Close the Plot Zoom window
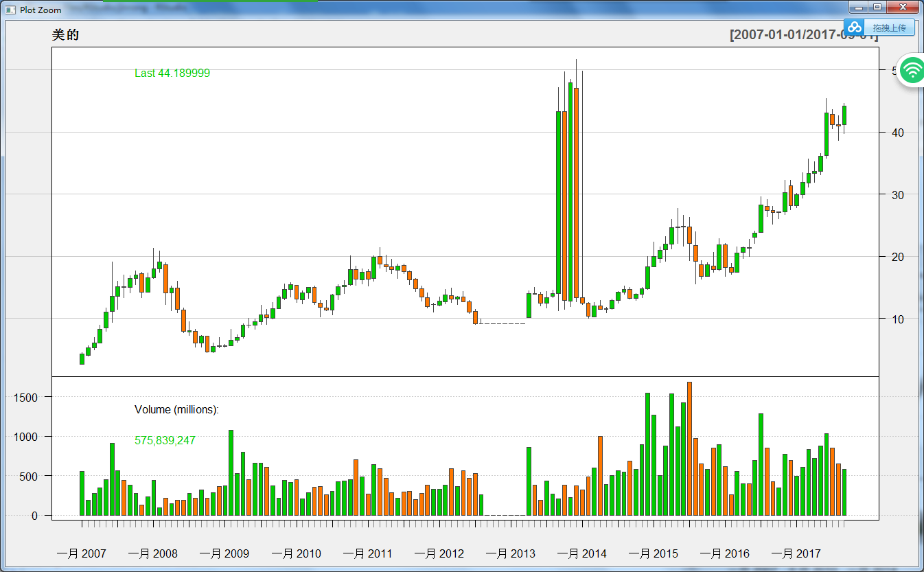924x572 pixels. tap(902, 8)
